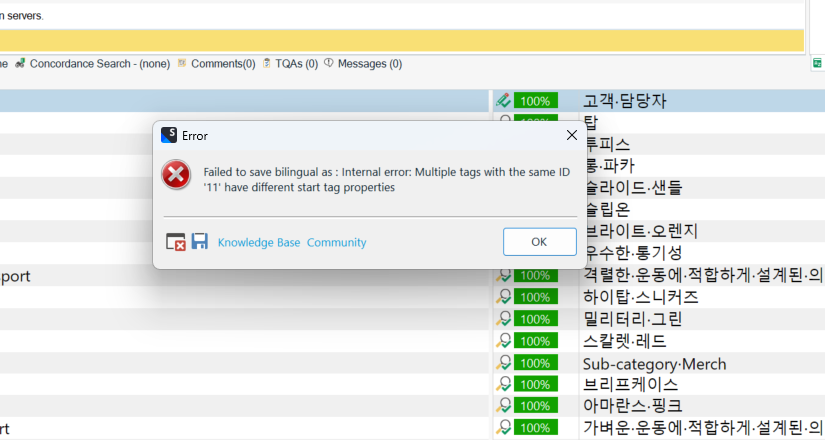Select the target segment Sub-category Merch
This screenshot has height=440, width=825.
click(x=655, y=364)
